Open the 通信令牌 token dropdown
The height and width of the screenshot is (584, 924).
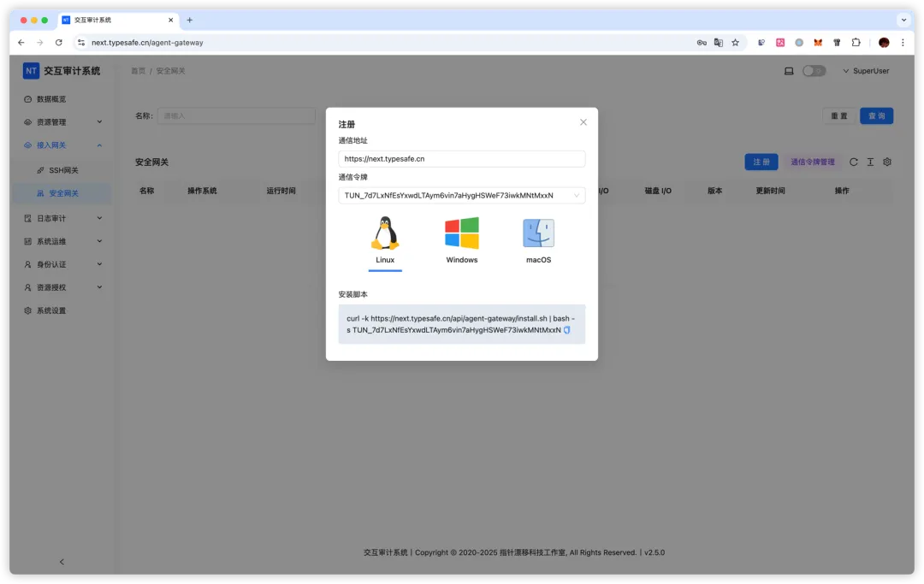point(461,196)
